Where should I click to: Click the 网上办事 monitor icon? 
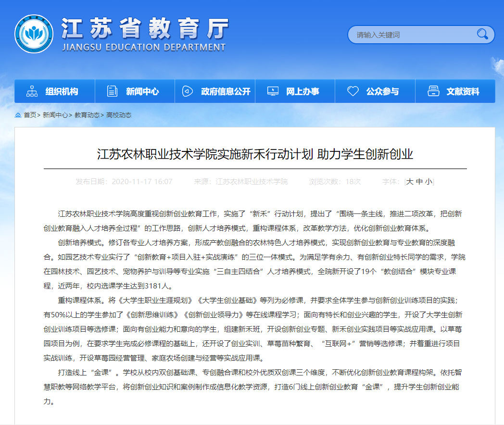tap(273, 91)
